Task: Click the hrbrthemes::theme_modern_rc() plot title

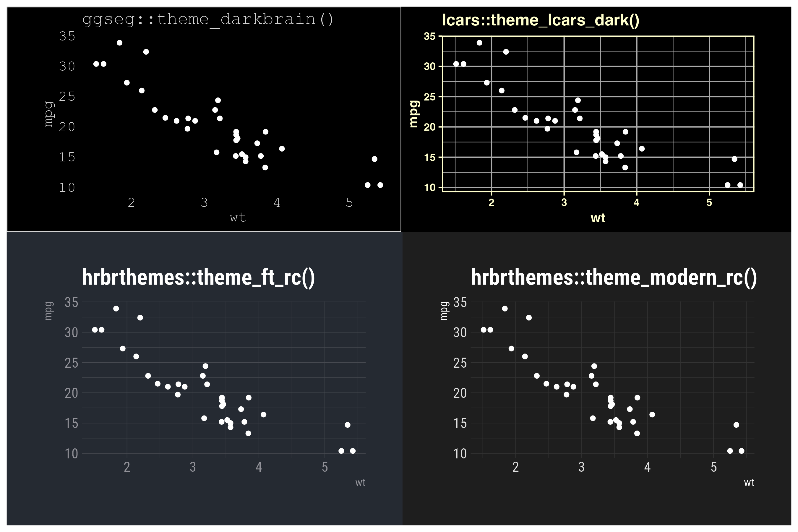Action: pos(614,278)
